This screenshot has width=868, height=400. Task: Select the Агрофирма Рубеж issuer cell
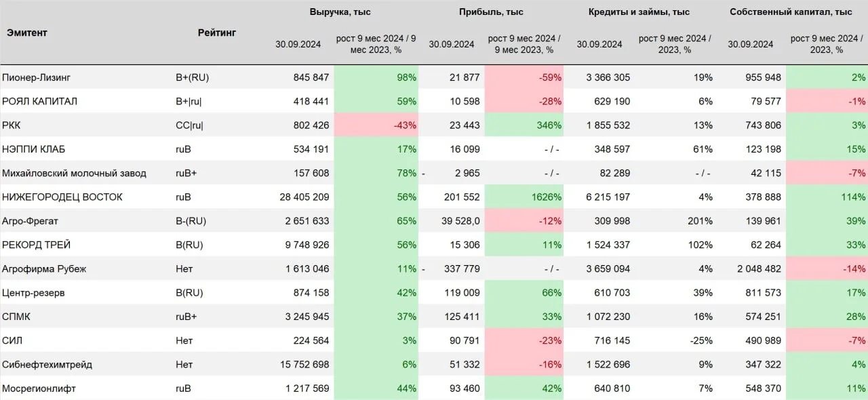click(44, 268)
